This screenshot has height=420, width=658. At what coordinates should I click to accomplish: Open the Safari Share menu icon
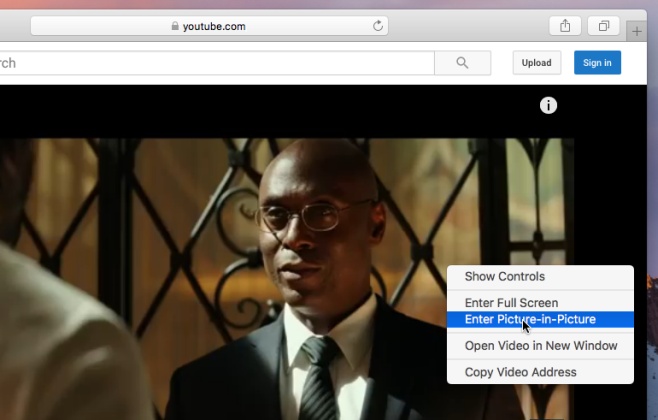(x=565, y=26)
